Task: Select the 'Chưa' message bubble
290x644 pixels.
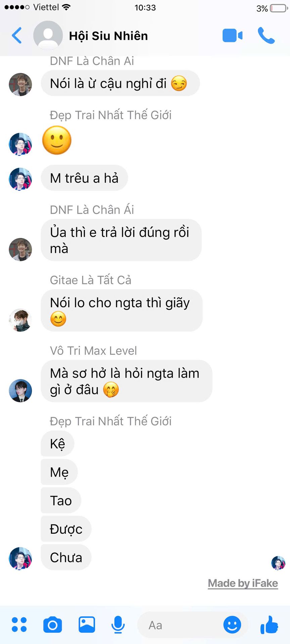Action: click(x=66, y=557)
